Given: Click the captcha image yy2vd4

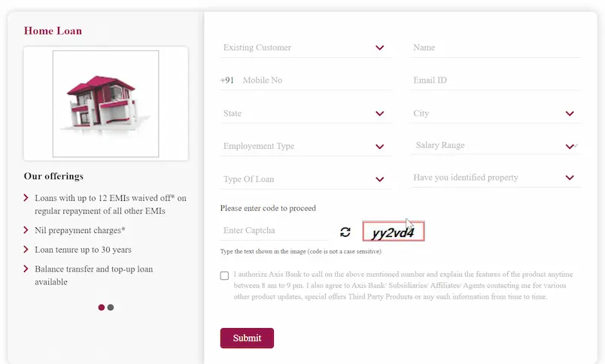Looking at the screenshot, I should (394, 232).
